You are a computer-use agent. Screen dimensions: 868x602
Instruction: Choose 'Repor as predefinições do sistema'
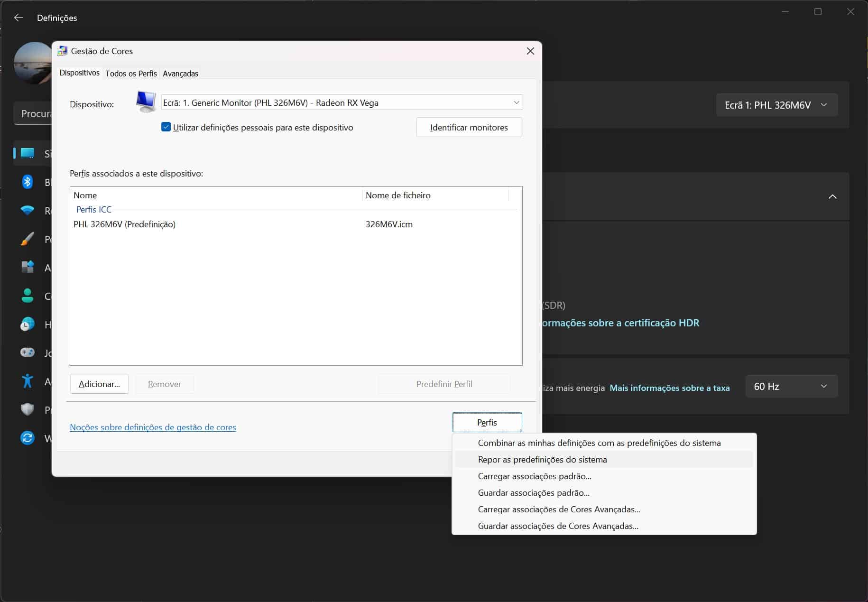tap(542, 459)
